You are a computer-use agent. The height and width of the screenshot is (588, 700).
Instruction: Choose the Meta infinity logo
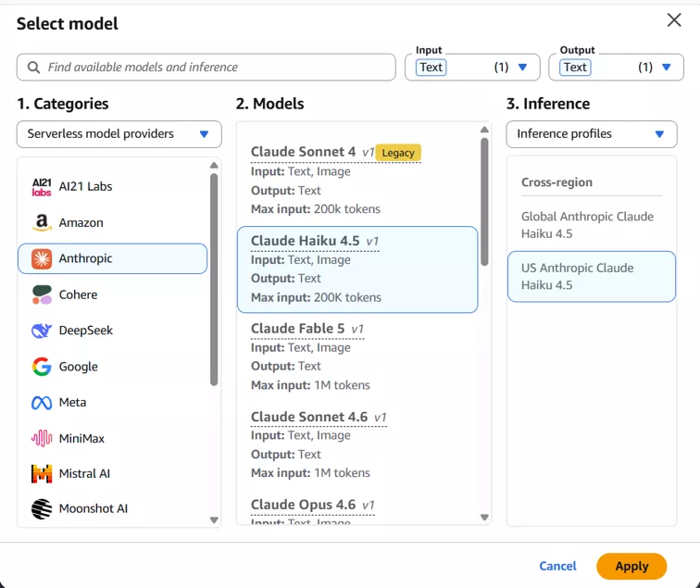(x=42, y=403)
